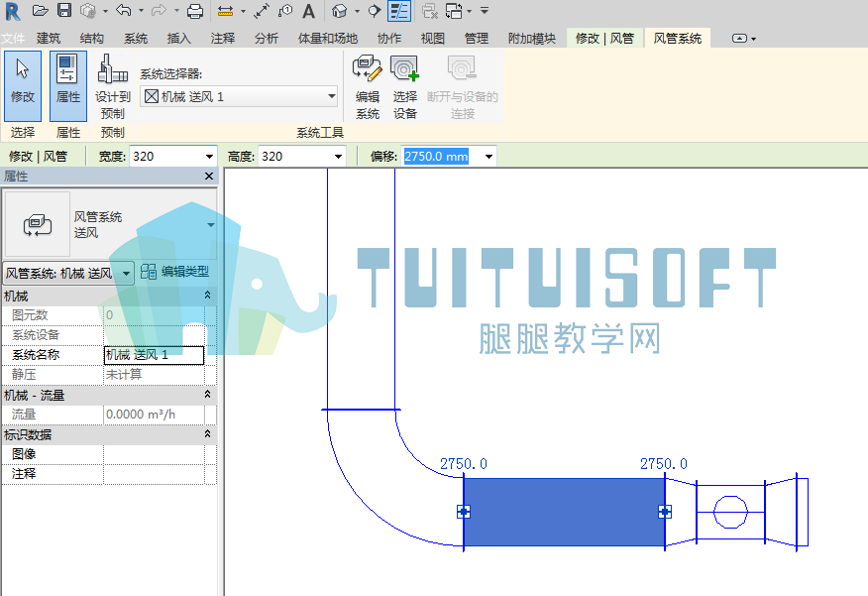Open the 建筑 ribbon tab

click(49, 39)
